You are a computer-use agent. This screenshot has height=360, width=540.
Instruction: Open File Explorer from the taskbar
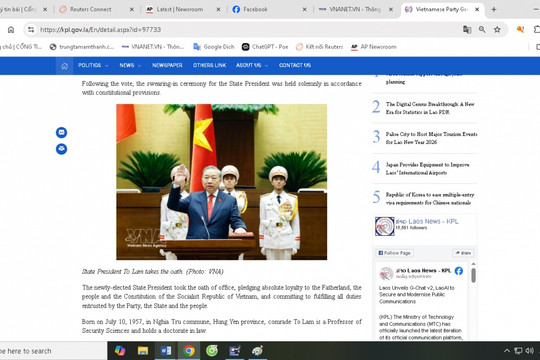(x=143, y=351)
